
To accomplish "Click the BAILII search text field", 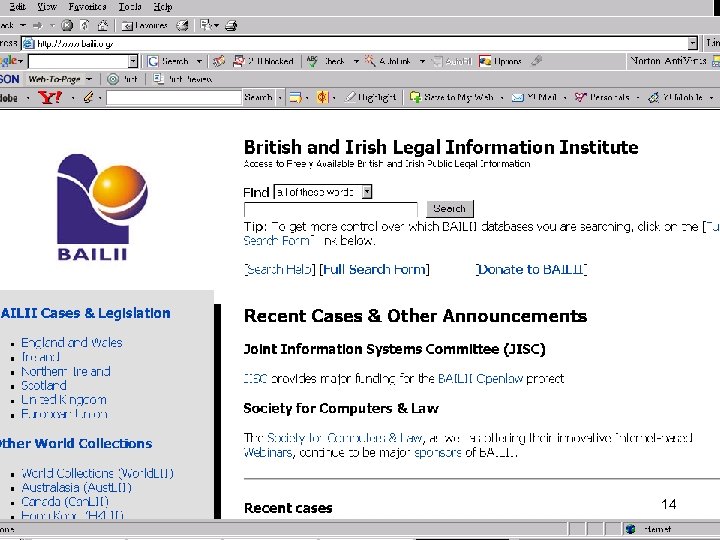I will point(331,209).
